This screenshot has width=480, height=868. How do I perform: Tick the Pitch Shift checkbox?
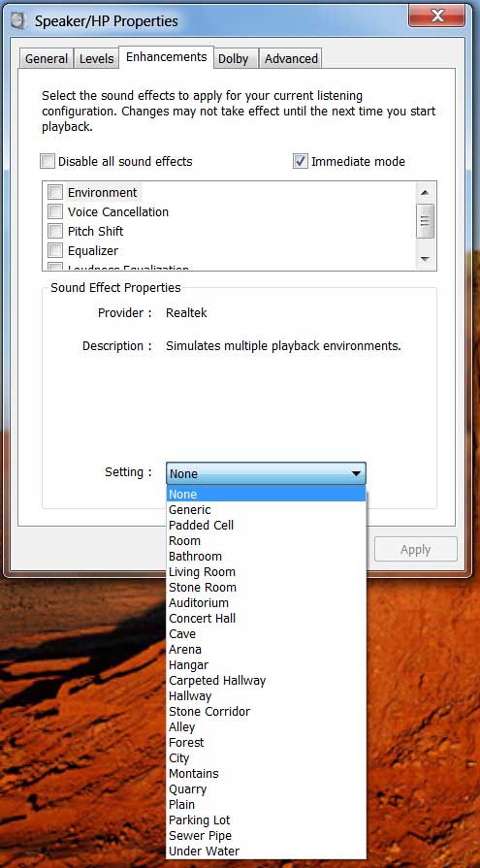pyautogui.click(x=55, y=232)
